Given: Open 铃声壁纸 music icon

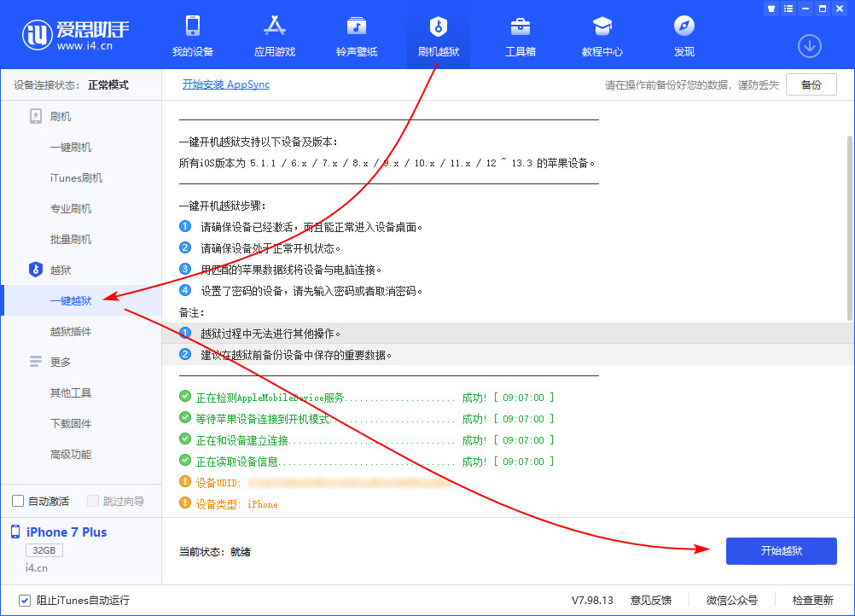Looking at the screenshot, I should point(357,26).
